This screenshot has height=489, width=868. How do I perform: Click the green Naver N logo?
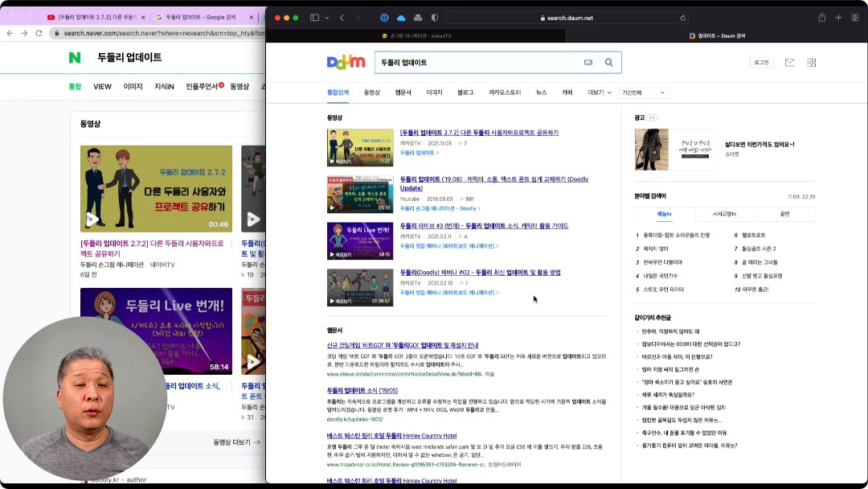[x=75, y=57]
